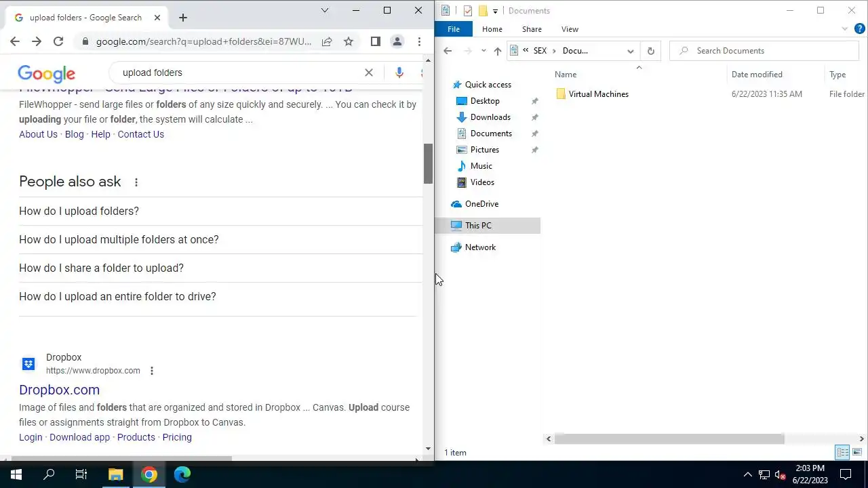Open FileWhopper Help link

[100, 134]
